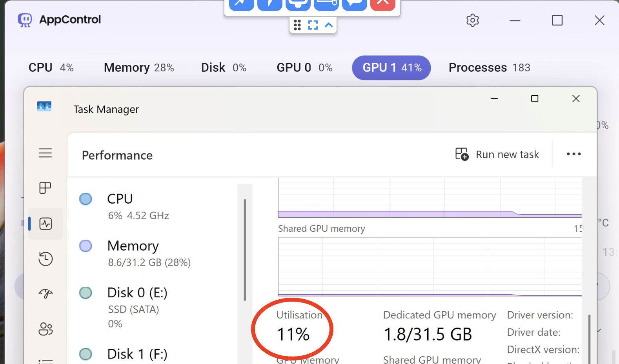Image resolution: width=619 pixels, height=364 pixels.
Task: Select the Performance page icon in sidebar
Action: pos(46,224)
